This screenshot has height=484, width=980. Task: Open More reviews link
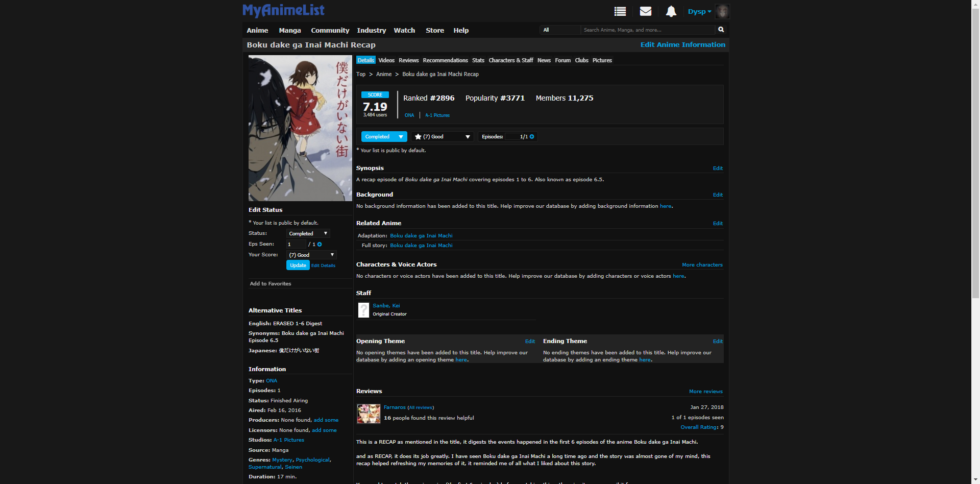[706, 392]
